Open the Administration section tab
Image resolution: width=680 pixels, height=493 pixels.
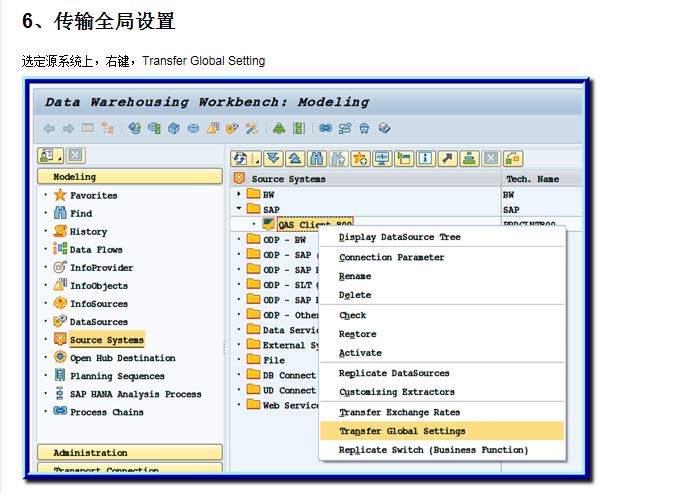click(x=130, y=453)
